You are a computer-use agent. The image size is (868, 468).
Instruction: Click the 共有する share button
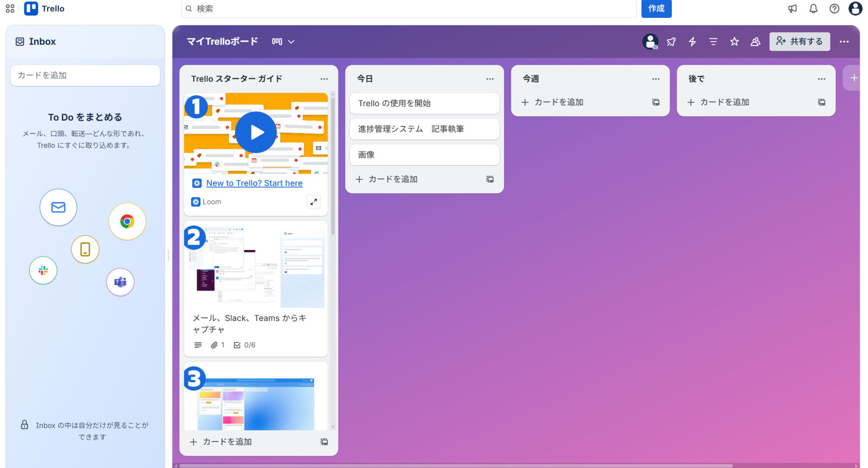click(x=800, y=42)
